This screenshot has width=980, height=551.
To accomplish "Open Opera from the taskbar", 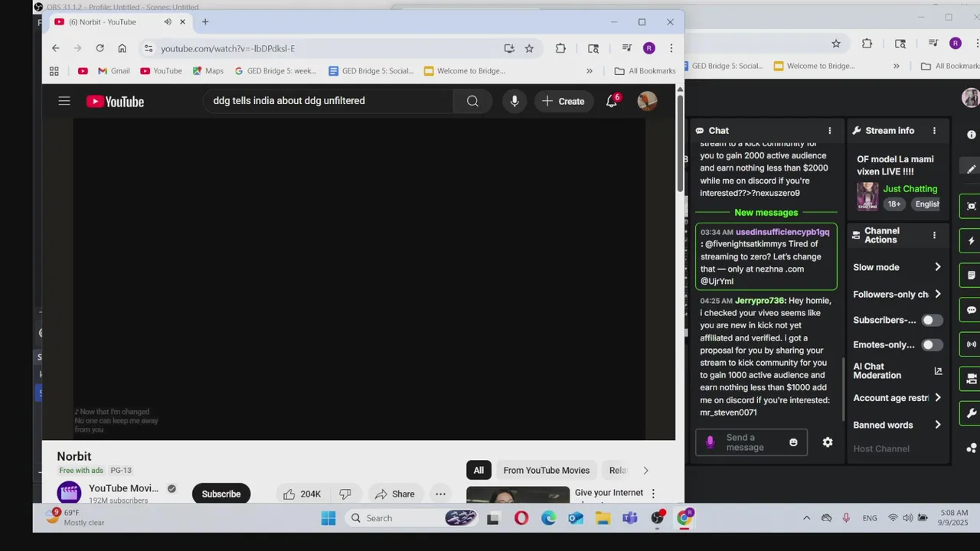I will coord(521,518).
